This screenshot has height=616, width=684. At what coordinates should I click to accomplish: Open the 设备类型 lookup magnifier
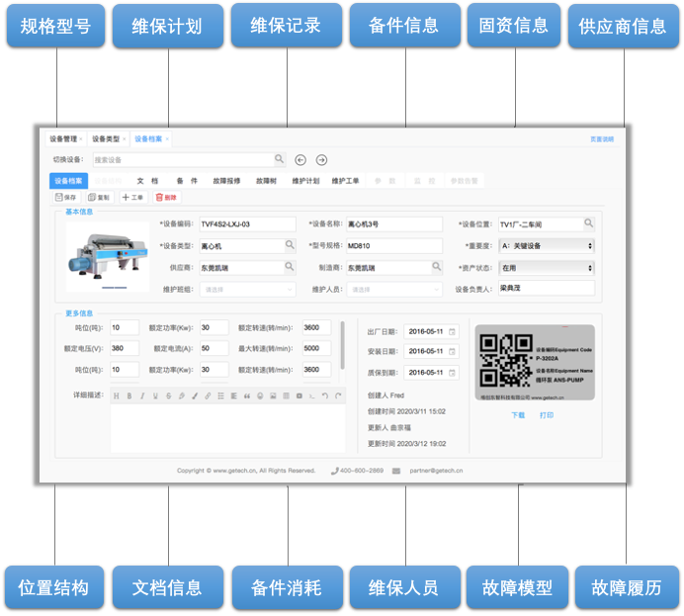point(290,245)
